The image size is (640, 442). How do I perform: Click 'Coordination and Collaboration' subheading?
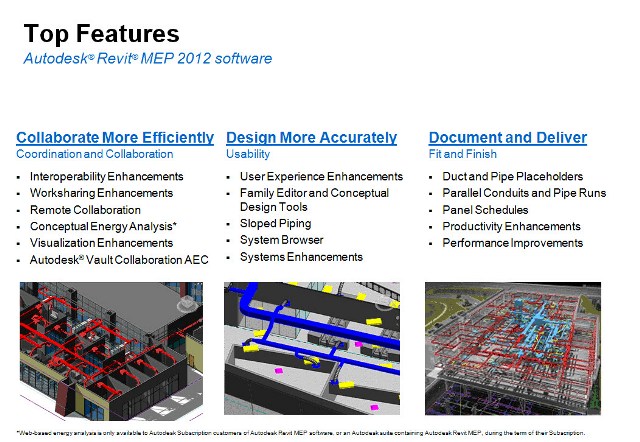click(x=95, y=154)
